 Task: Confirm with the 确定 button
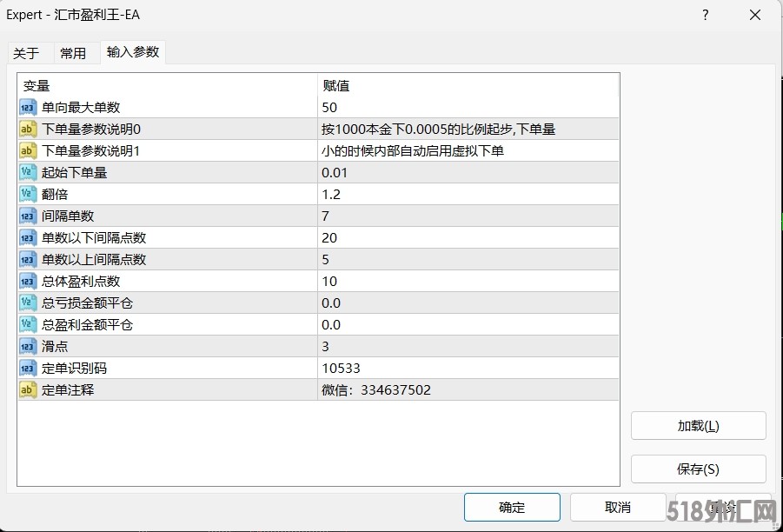point(512,508)
